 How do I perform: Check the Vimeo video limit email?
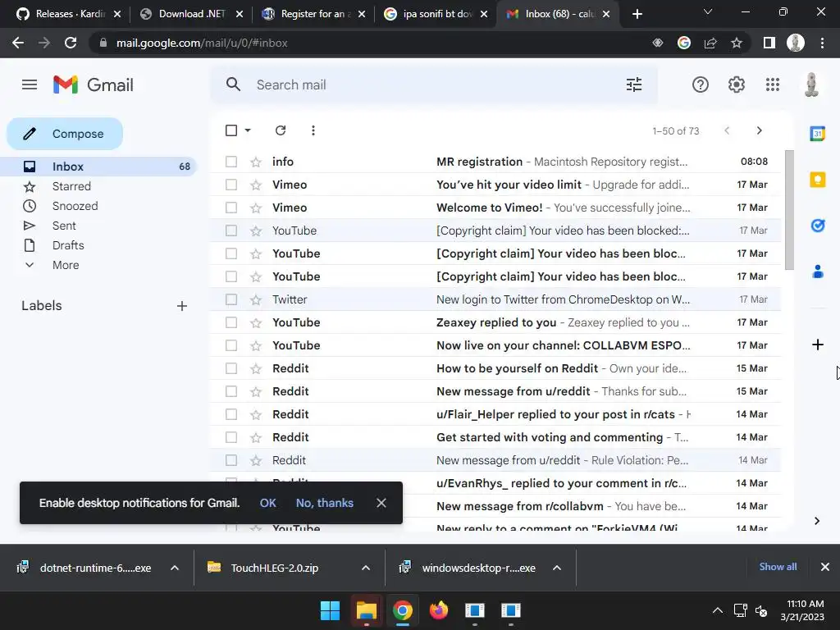[231, 185]
